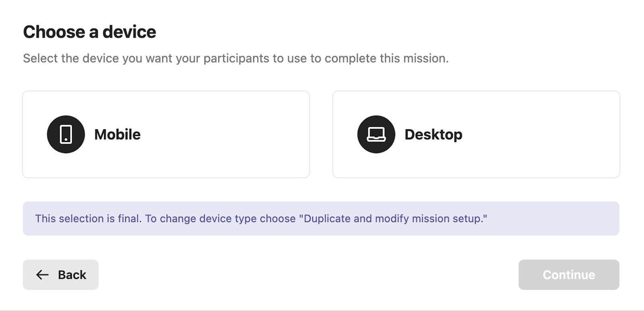Click the "Back" word in Back button

tap(72, 275)
